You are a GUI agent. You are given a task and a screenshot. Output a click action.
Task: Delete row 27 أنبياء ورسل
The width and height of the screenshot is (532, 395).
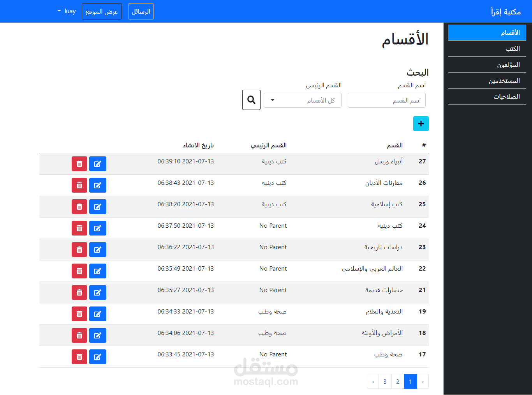[79, 164]
